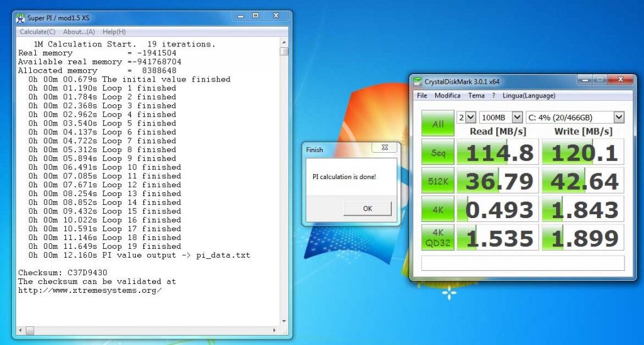Close the Super PI window

(x=277, y=16)
